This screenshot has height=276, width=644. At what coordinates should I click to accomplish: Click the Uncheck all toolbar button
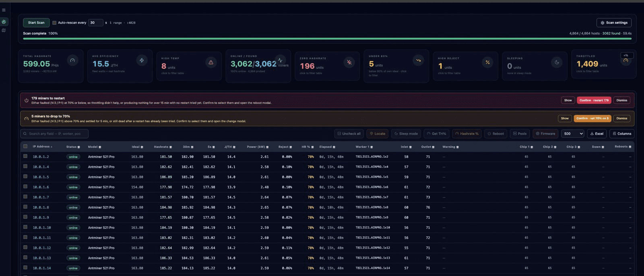click(x=349, y=134)
